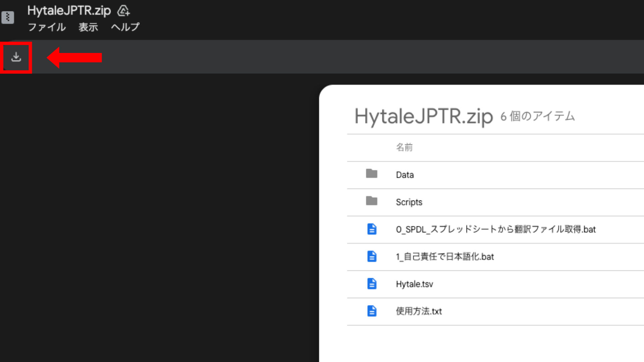The height and width of the screenshot is (362, 644).
Task: Open the Scripts folder entry
Action: click(409, 202)
